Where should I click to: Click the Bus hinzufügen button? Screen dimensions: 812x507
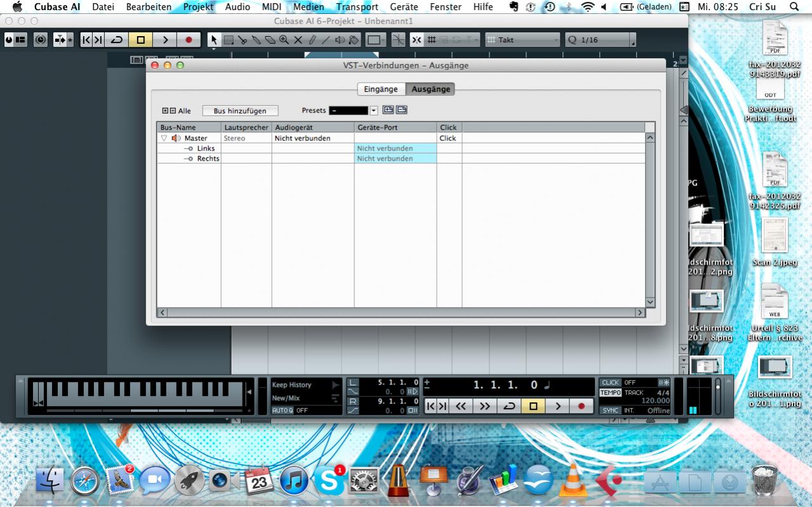(x=240, y=110)
